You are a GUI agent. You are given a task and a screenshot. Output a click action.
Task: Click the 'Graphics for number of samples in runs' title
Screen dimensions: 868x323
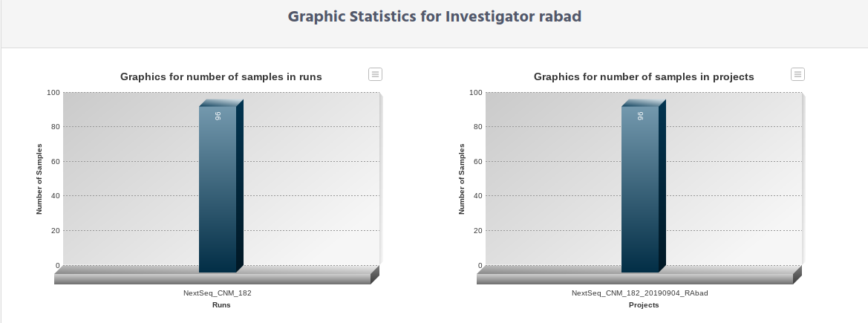pyautogui.click(x=221, y=77)
